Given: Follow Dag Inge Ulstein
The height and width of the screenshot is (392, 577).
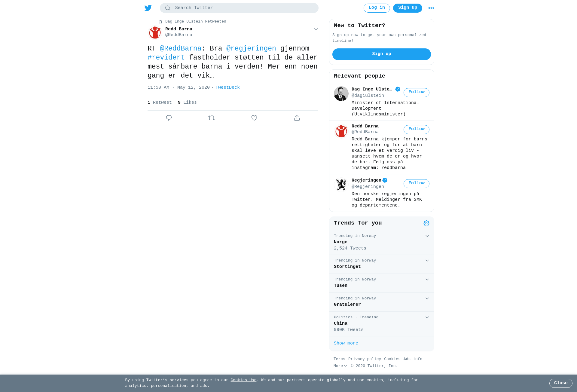Looking at the screenshot, I should point(417,93).
